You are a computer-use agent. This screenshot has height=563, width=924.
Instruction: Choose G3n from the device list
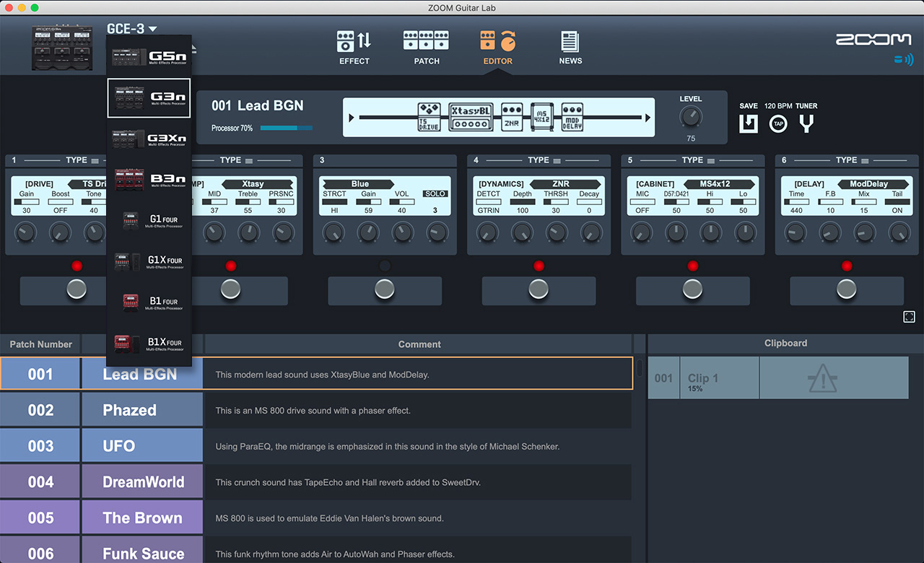149,97
